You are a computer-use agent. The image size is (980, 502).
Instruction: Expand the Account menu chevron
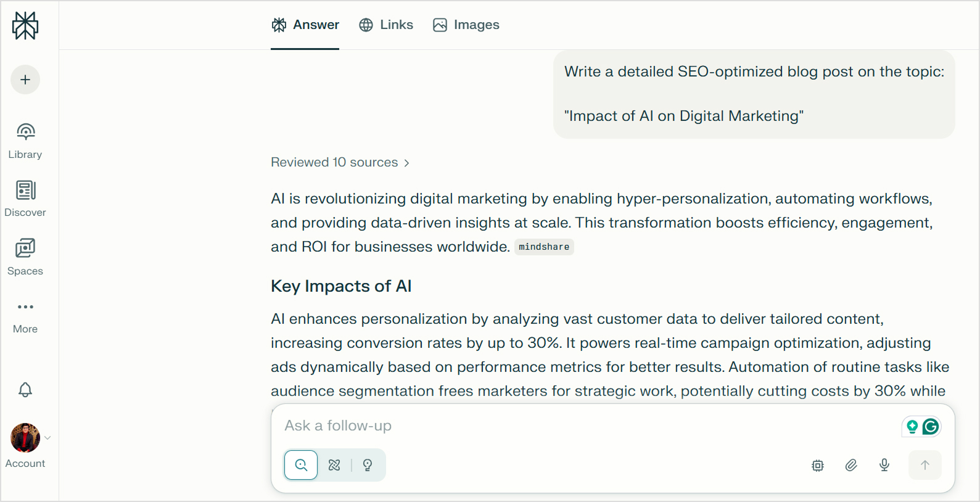coord(47,438)
